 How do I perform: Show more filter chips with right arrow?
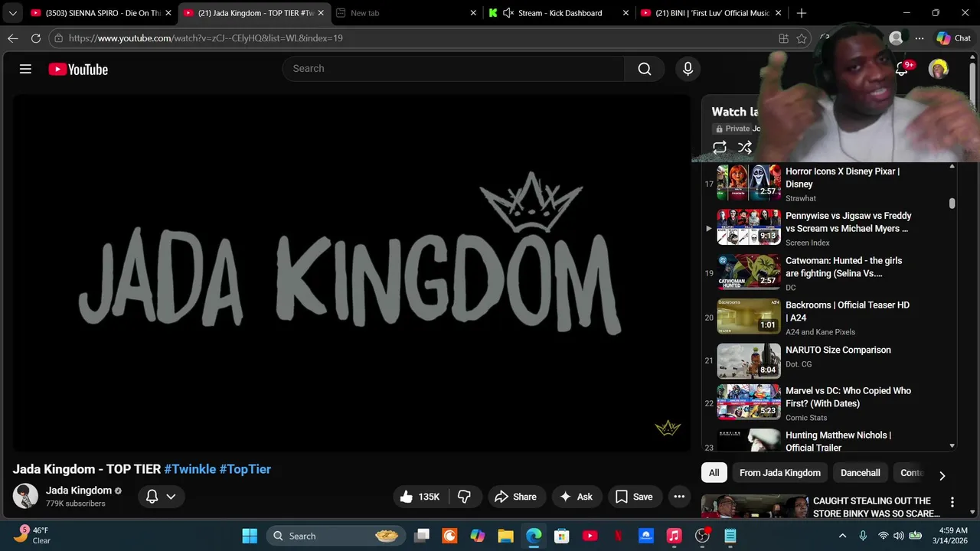pyautogui.click(x=942, y=475)
